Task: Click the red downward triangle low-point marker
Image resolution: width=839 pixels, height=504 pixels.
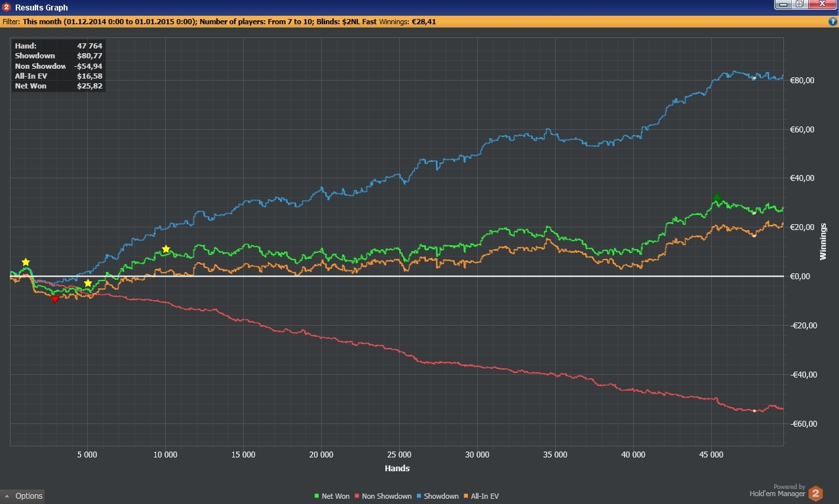Action: coord(54,300)
